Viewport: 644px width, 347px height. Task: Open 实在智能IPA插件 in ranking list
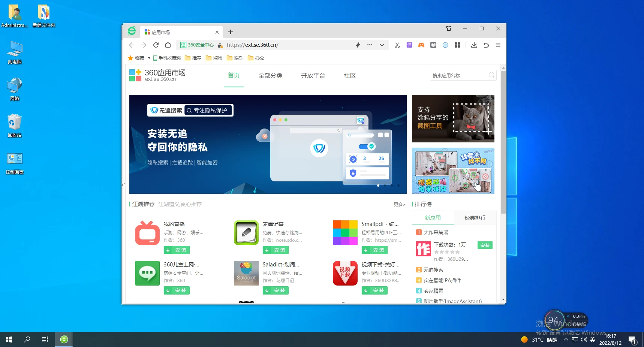pyautogui.click(x=442, y=280)
